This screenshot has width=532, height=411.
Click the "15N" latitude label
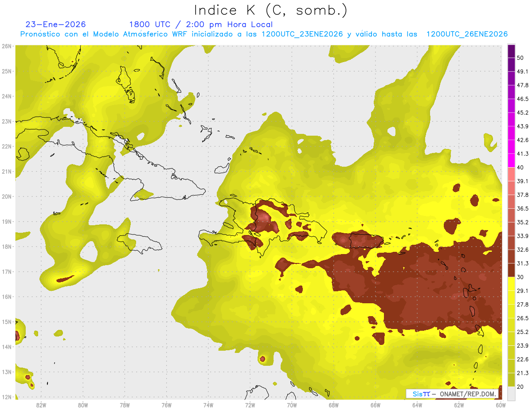point(6,321)
